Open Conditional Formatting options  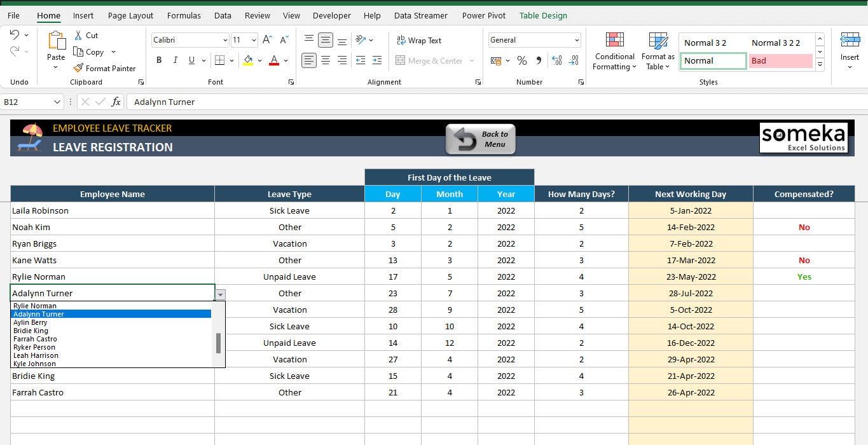pyautogui.click(x=614, y=51)
